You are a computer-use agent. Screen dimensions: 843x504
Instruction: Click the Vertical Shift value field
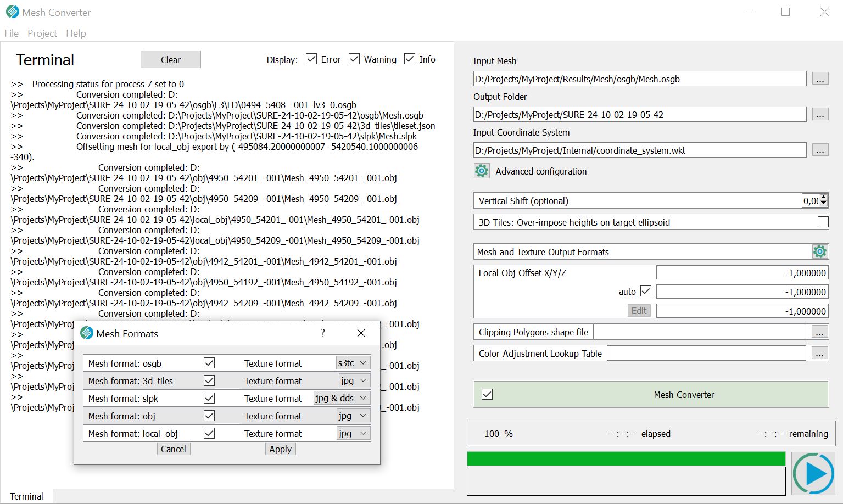[x=811, y=200]
